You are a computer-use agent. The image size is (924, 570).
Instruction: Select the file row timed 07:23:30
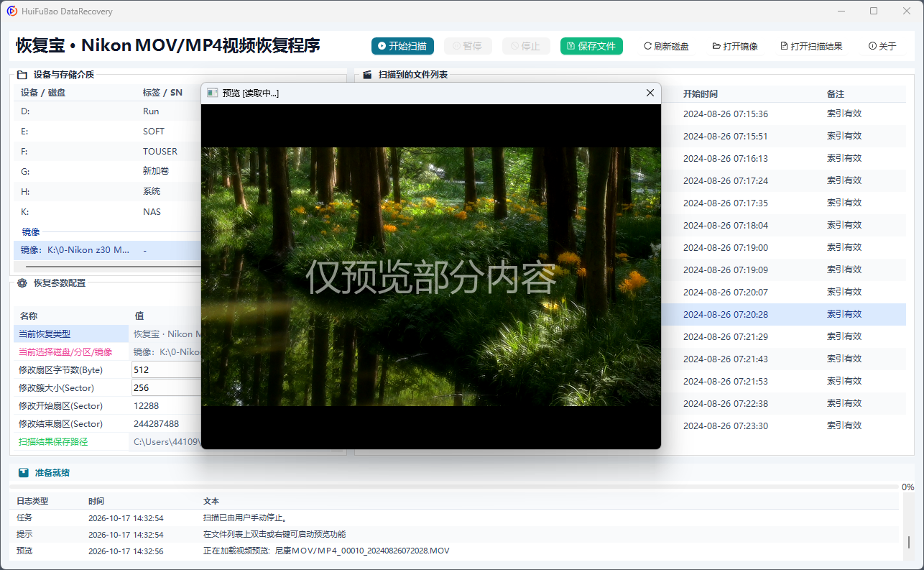point(783,426)
